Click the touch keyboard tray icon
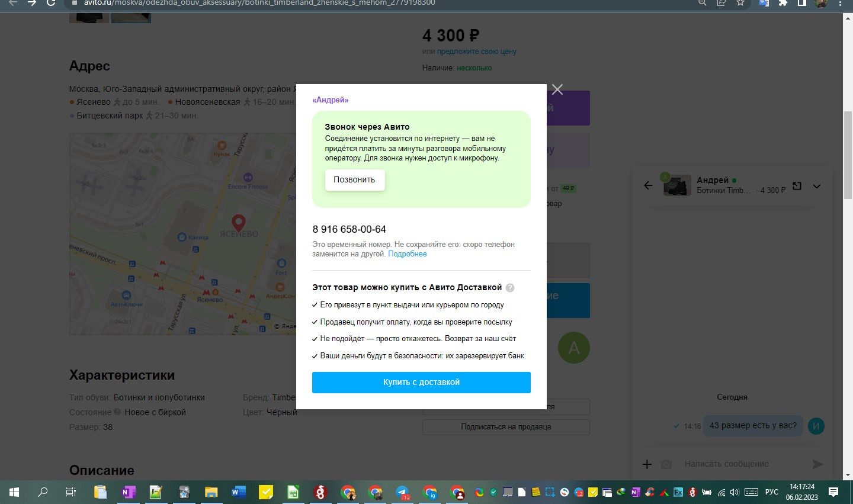This screenshot has width=853, height=504. click(x=752, y=492)
